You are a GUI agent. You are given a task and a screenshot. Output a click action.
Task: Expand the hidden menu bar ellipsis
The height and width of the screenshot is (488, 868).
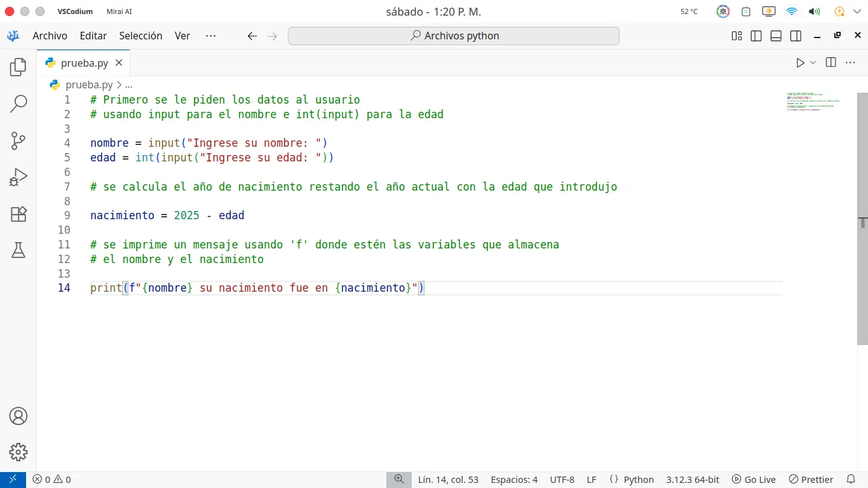(x=211, y=36)
